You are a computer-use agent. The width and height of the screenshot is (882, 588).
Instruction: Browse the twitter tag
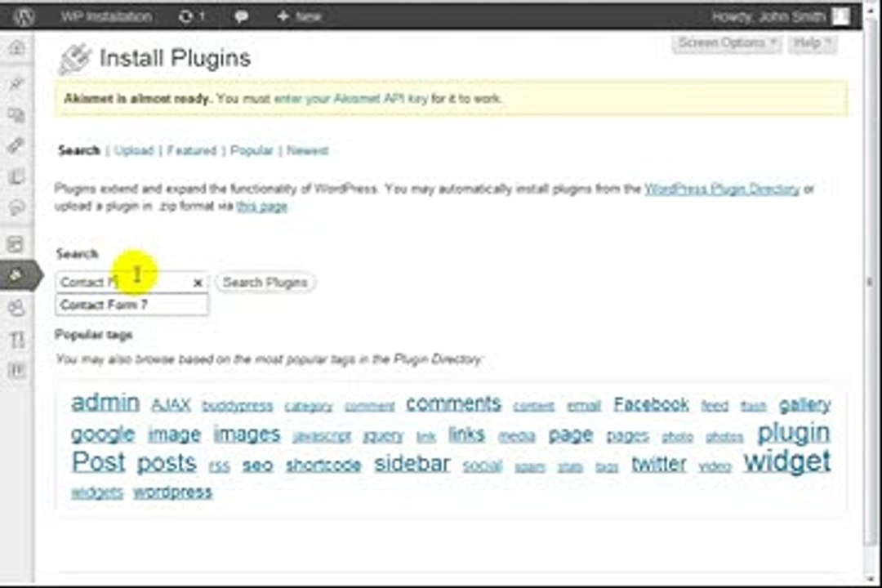[x=659, y=464]
